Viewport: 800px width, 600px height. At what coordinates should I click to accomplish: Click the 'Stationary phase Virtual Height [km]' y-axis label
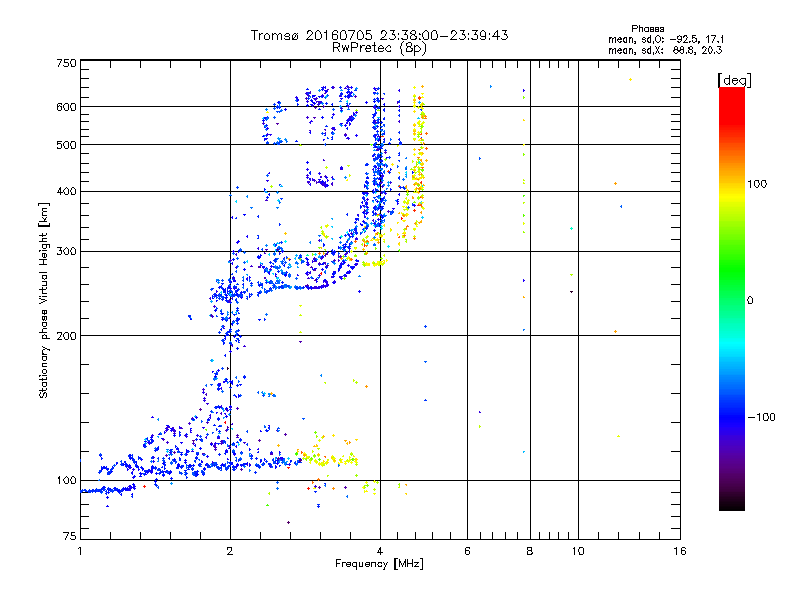(x=44, y=300)
